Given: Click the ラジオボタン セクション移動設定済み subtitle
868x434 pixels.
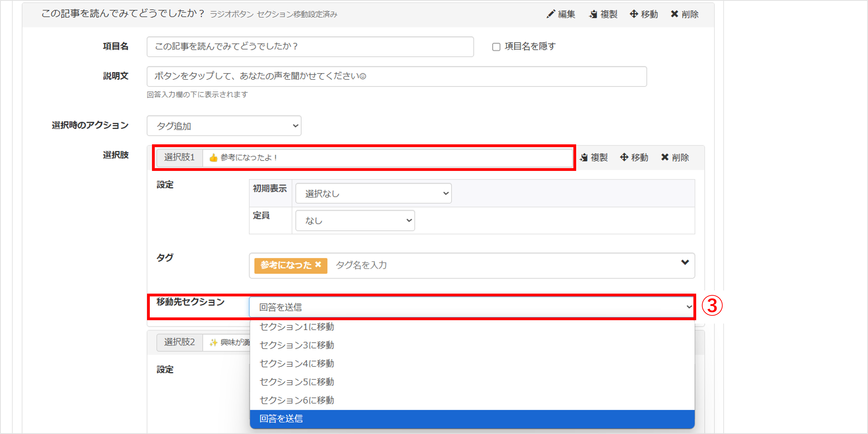Looking at the screenshot, I should [x=273, y=14].
